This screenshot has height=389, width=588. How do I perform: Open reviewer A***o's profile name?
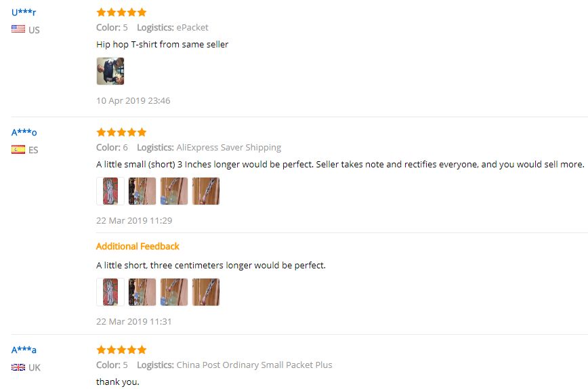(24, 132)
